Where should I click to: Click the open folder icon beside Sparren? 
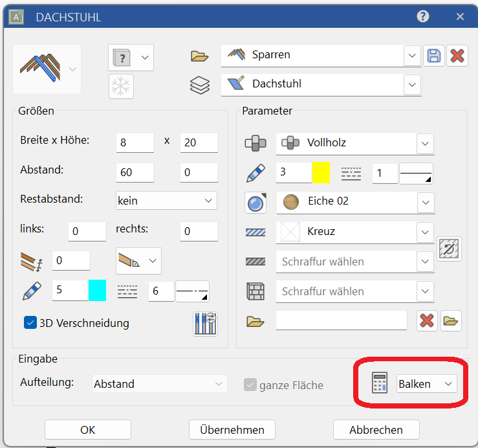pyautogui.click(x=199, y=56)
